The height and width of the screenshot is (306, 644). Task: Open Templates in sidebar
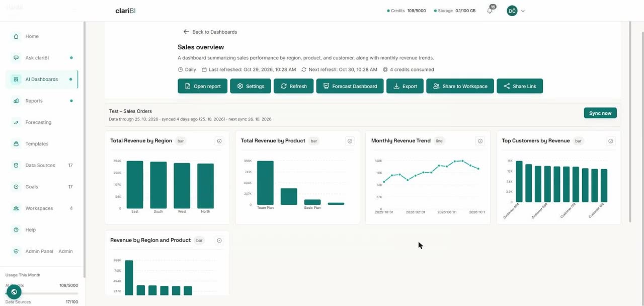pos(42,144)
